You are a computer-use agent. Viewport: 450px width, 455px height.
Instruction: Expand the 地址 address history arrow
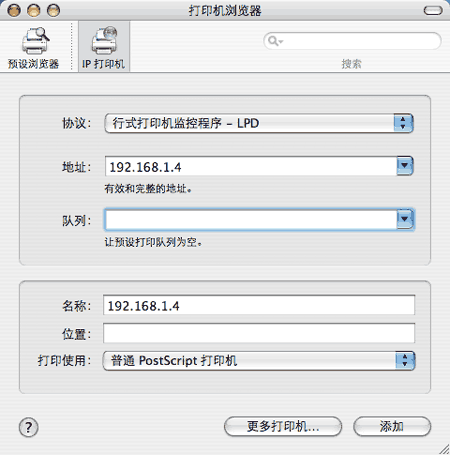[x=405, y=166]
